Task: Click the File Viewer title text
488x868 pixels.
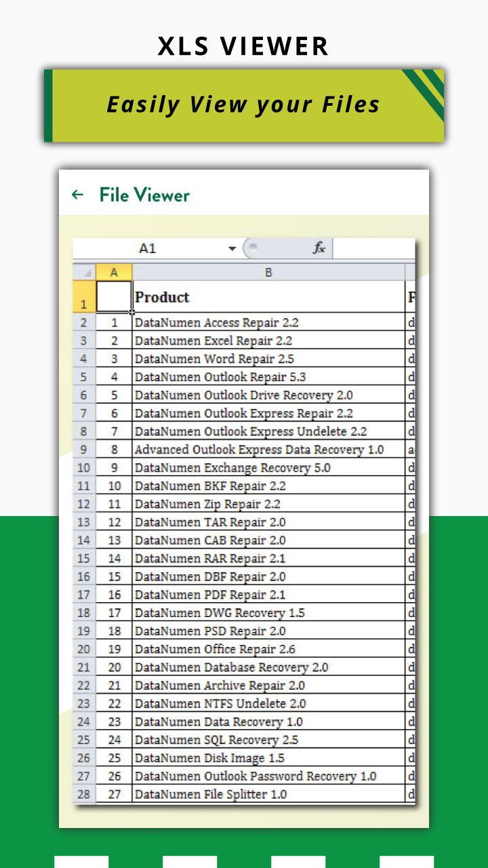Action: [144, 195]
